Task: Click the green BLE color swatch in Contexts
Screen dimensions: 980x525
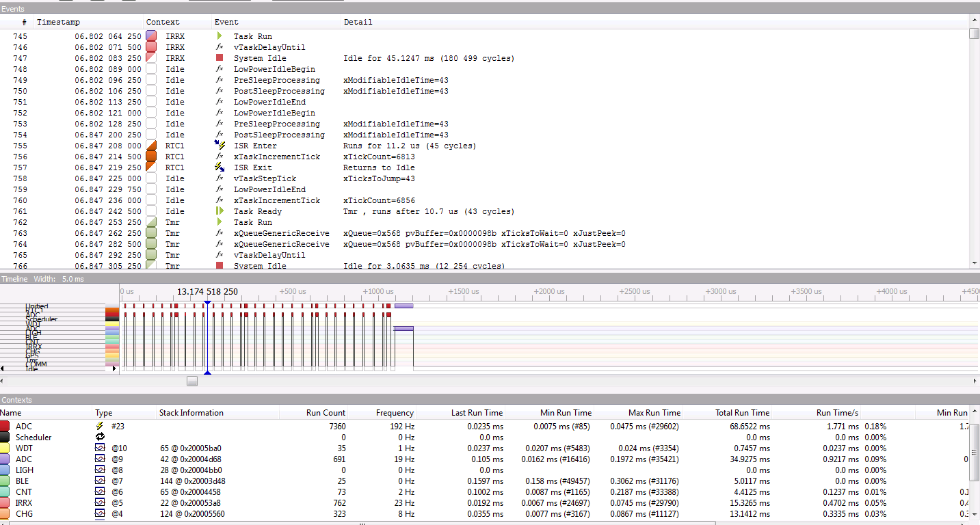Action: (5, 481)
